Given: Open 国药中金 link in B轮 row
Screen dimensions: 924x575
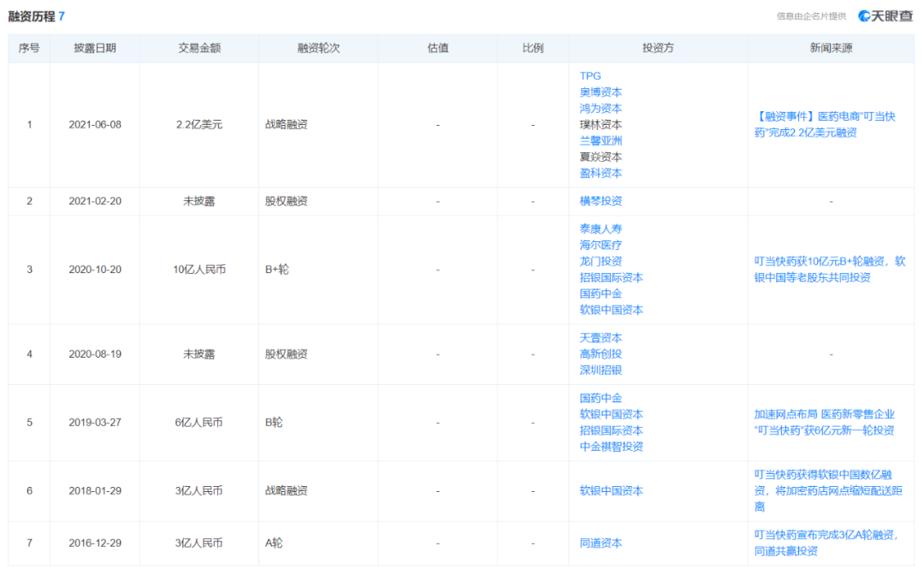Looking at the screenshot, I should (x=601, y=398).
